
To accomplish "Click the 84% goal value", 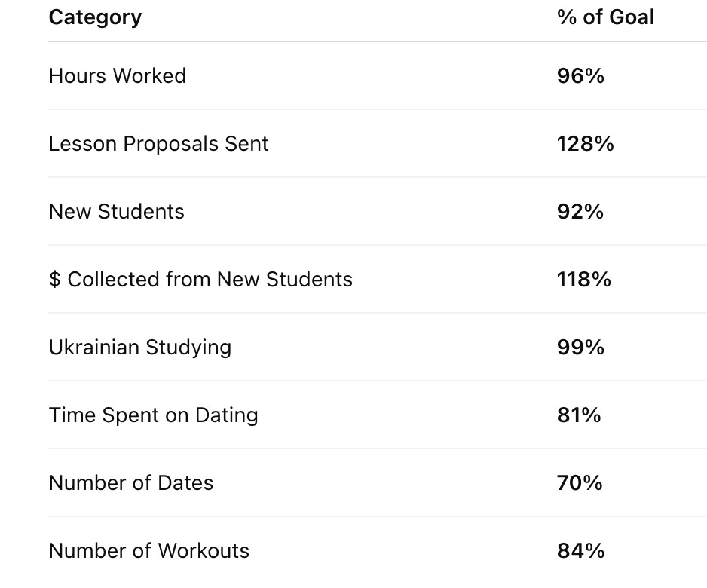I will 580,551.
